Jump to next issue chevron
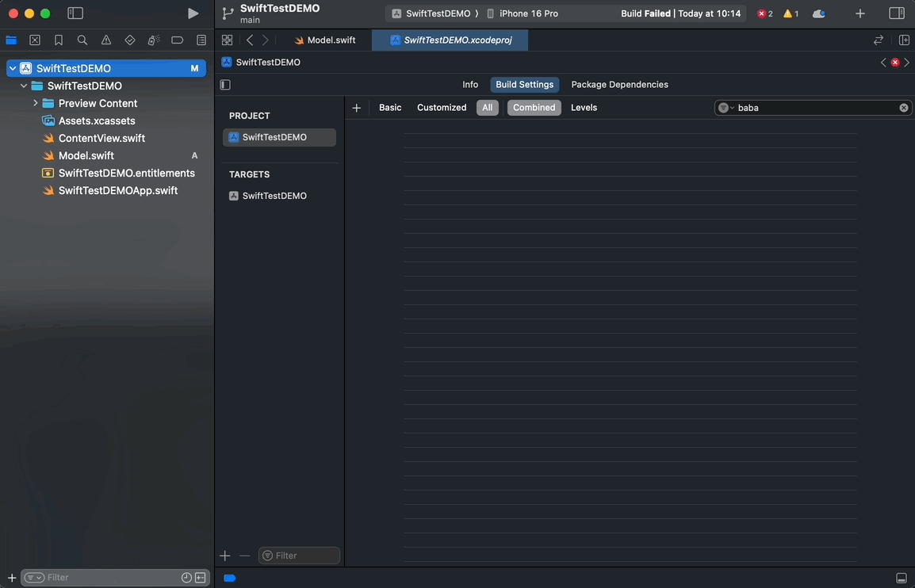Viewport: 915px width, 588px height. (x=906, y=63)
